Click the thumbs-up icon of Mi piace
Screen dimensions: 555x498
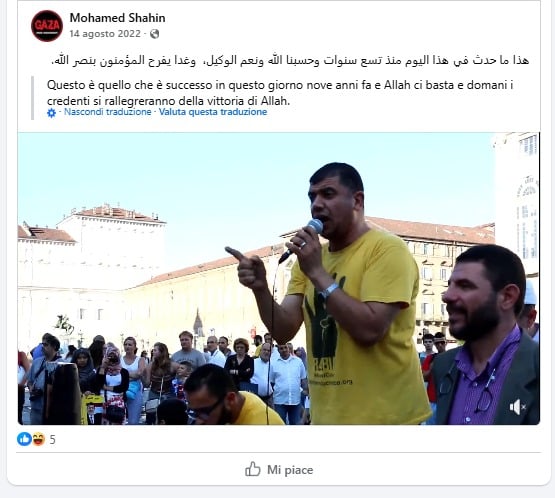click(253, 469)
